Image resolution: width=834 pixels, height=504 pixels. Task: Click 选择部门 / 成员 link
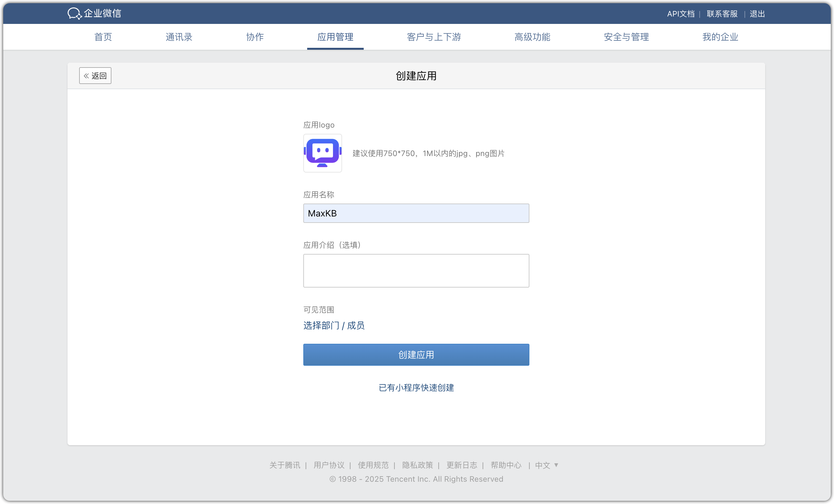pyautogui.click(x=334, y=325)
